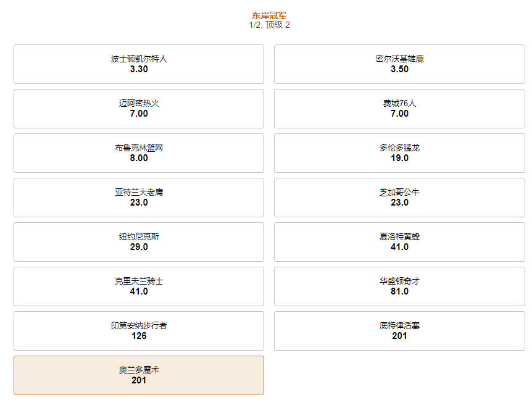Click on 纽约尼克斯 selection
This screenshot has height=405, width=532.
pos(139,242)
